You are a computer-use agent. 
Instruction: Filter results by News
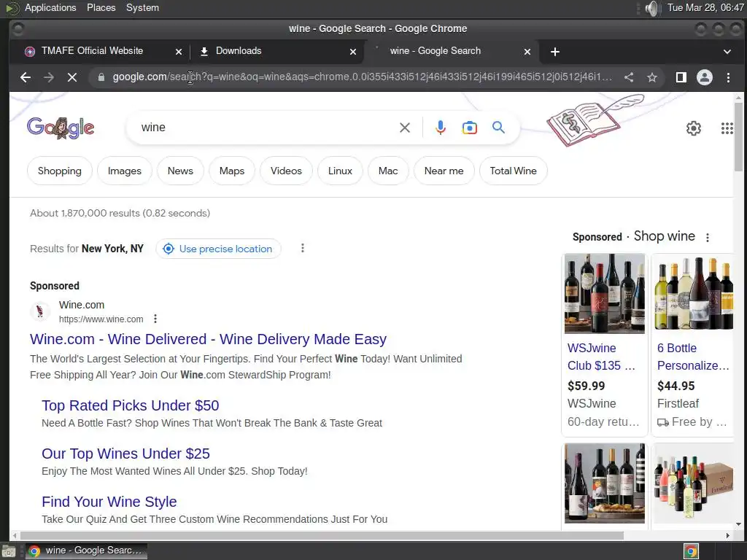pos(180,171)
